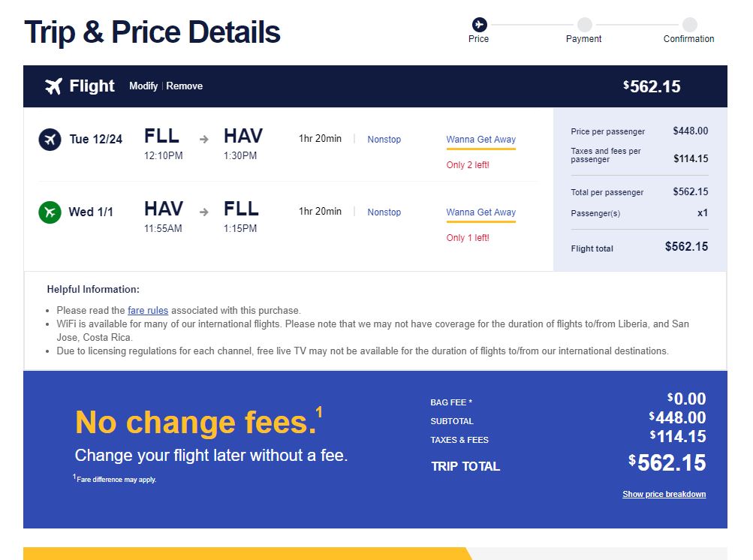
Task: Open Wanna Get Away fare info for departing flight
Action: (480, 140)
